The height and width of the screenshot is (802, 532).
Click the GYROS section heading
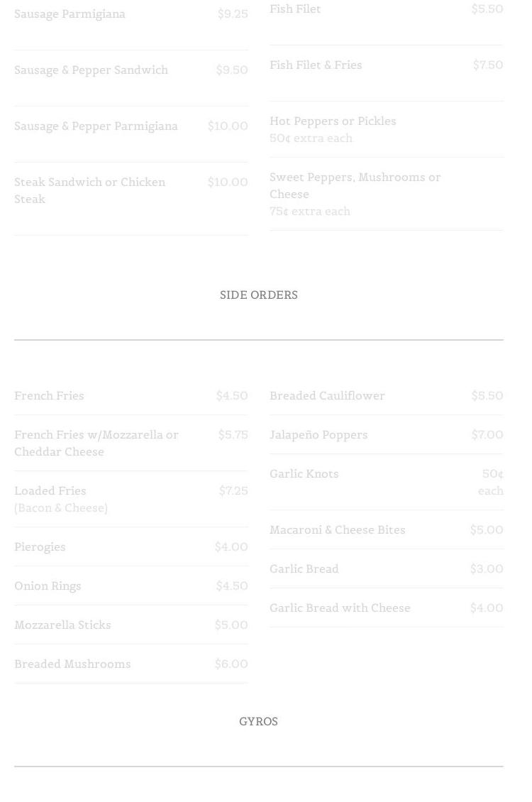coord(259,722)
